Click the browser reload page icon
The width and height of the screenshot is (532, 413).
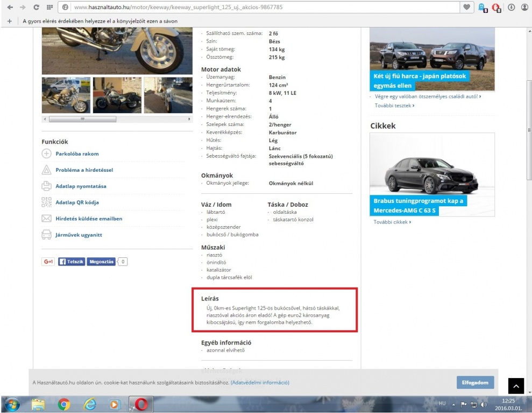click(36, 8)
